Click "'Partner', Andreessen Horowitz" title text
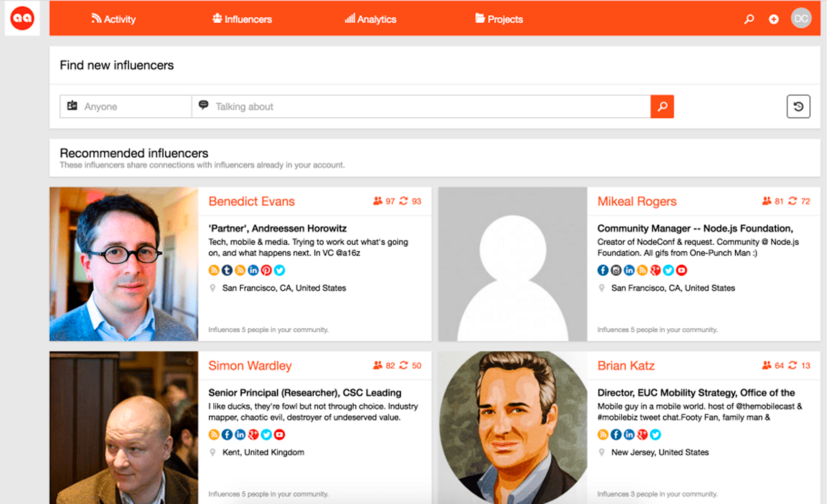 (278, 228)
